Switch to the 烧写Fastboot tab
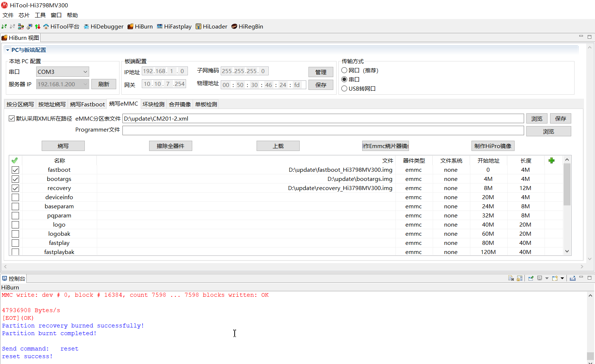This screenshot has width=595, height=364. [x=87, y=104]
